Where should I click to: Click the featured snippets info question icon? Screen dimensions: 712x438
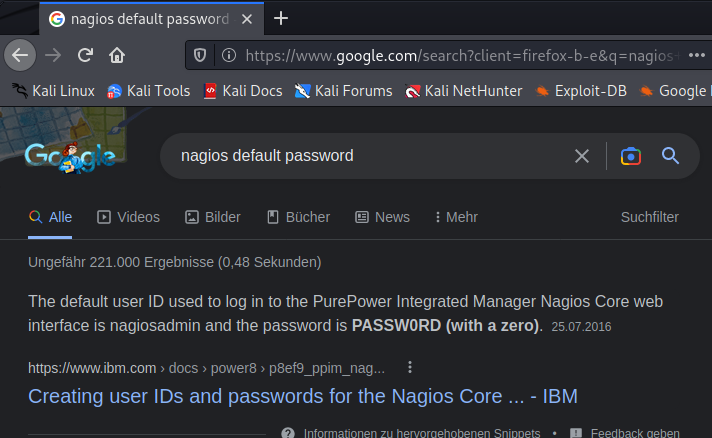pos(288,433)
